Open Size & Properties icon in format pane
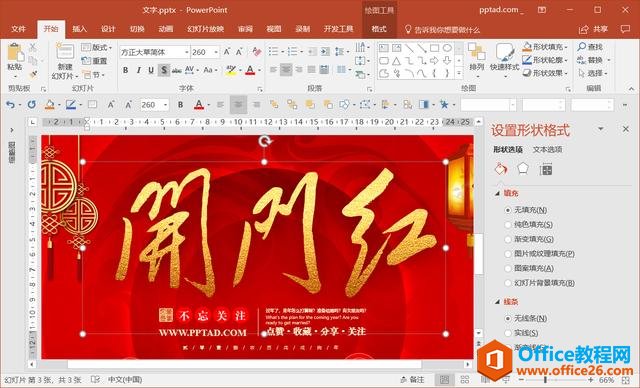The width and height of the screenshot is (640, 388). click(x=546, y=169)
